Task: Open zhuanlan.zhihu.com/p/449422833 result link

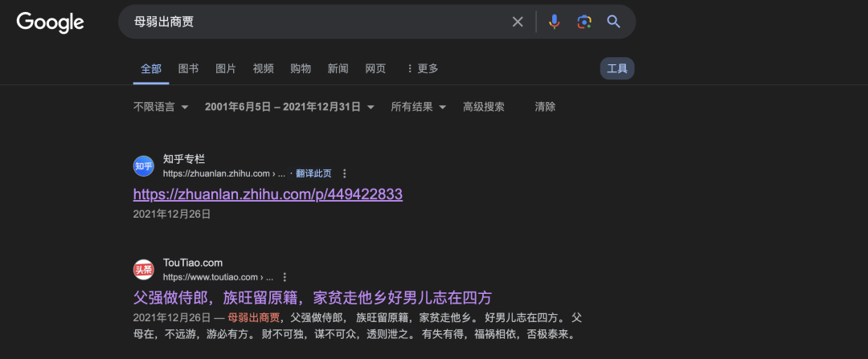Action: pos(268,194)
